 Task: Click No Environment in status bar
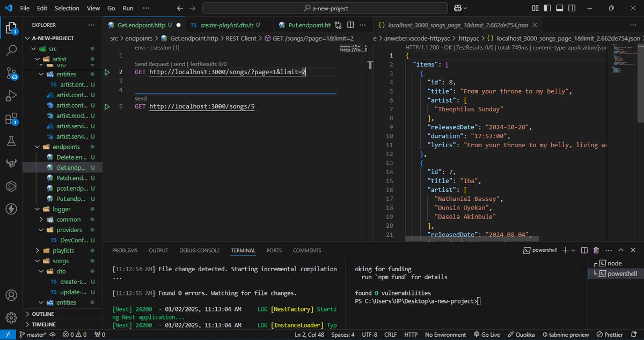click(x=445, y=335)
